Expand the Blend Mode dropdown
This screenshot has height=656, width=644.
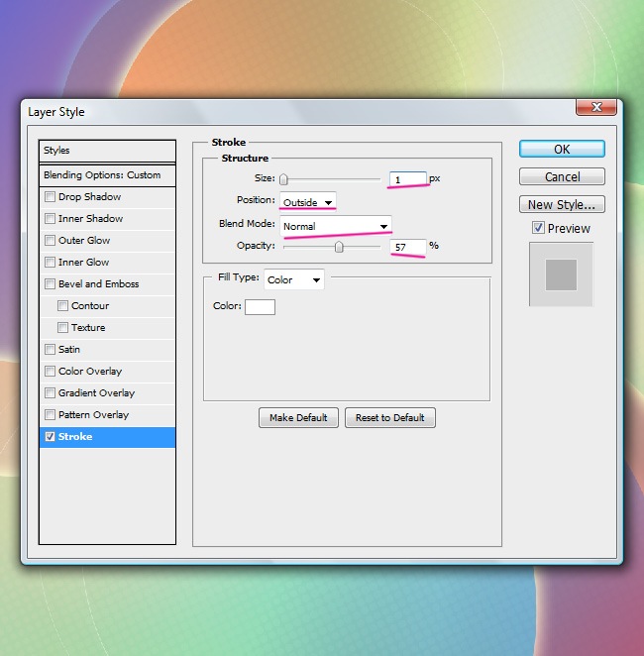coord(336,226)
